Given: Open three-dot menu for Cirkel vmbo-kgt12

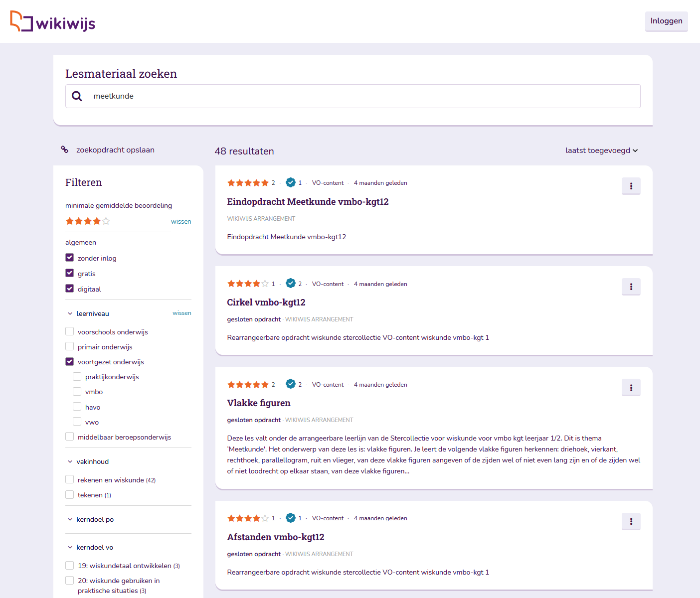Looking at the screenshot, I should pyautogui.click(x=631, y=287).
